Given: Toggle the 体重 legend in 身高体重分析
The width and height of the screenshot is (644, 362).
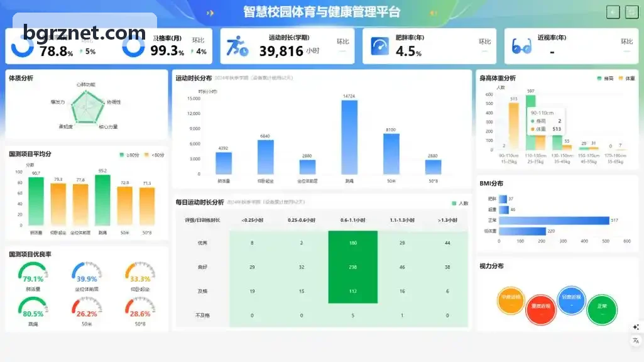Looking at the screenshot, I should (627, 79).
